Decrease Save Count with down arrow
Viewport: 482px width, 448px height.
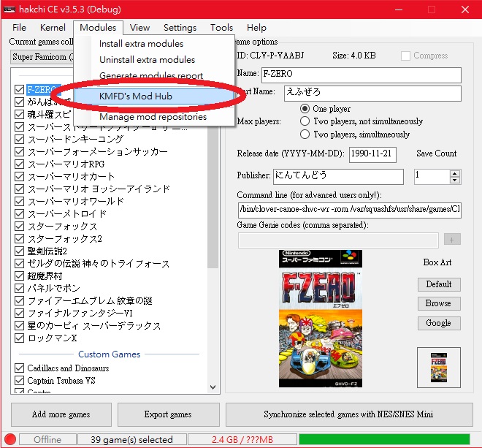(455, 180)
